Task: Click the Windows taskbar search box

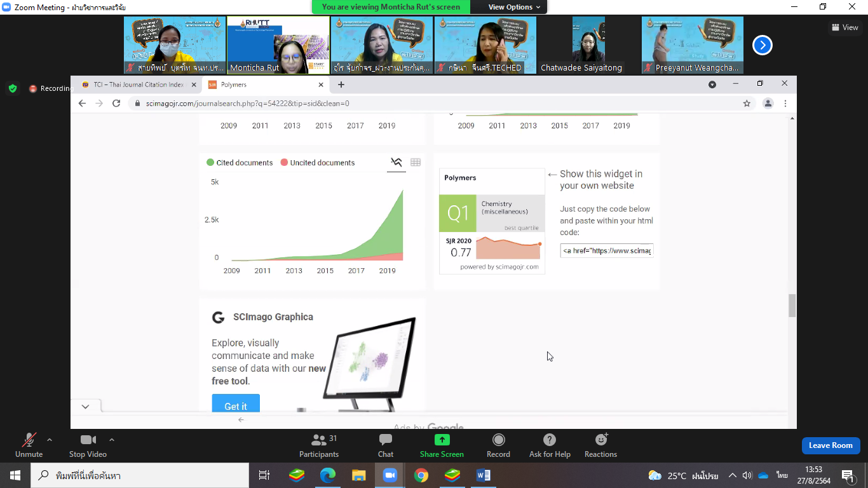Action: (140, 475)
